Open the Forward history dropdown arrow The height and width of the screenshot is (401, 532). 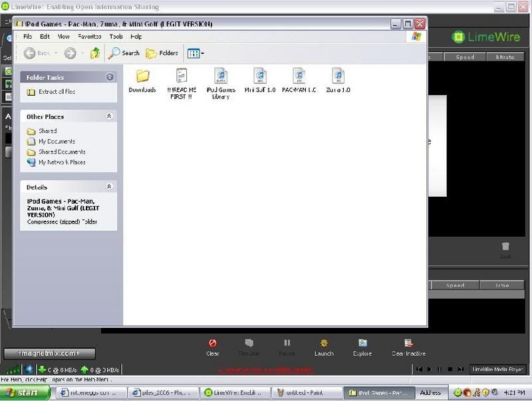82,53
